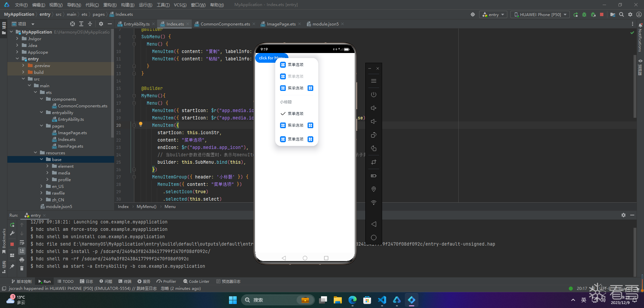Open Windows Start menu
Viewport: 644px width, 308px height.
233,300
